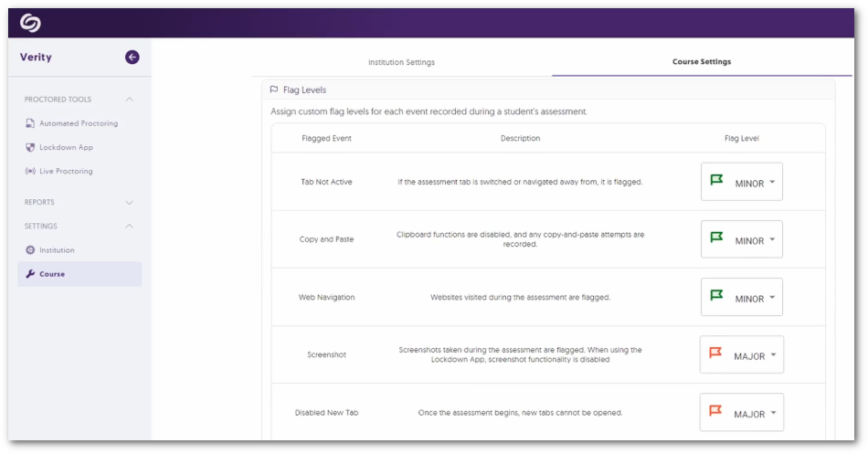Click the Course wrench icon
The height and width of the screenshot is (454, 868).
[30, 274]
